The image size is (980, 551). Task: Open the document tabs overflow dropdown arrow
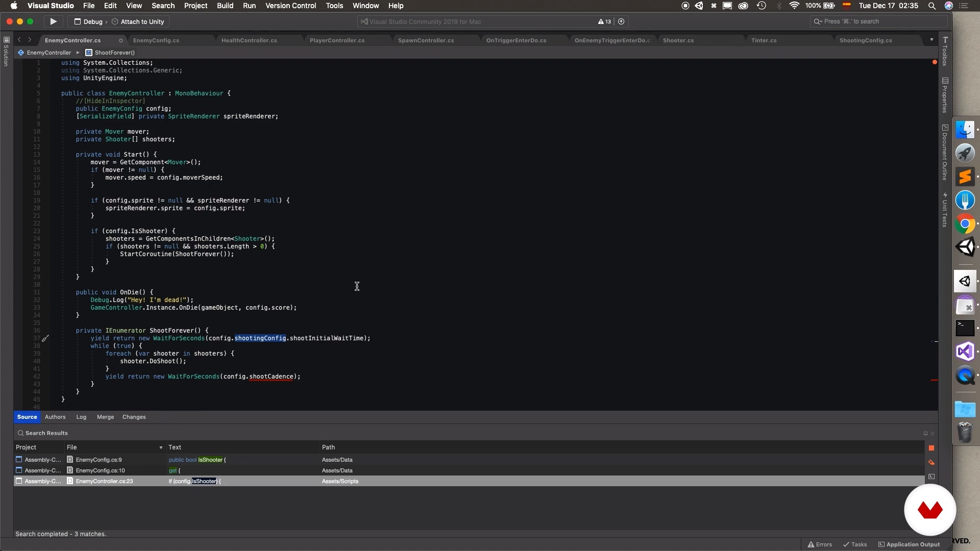(x=932, y=40)
